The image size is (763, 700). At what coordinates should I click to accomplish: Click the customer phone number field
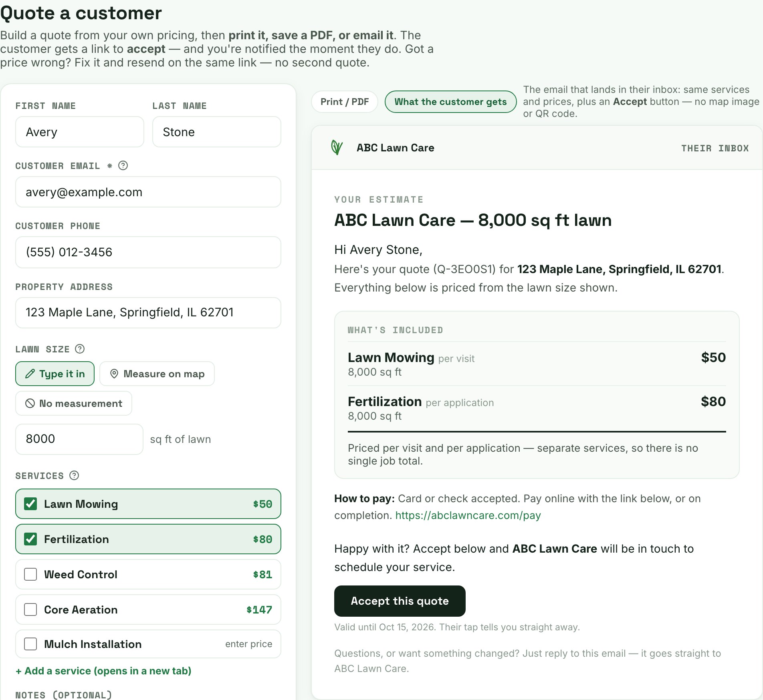148,252
